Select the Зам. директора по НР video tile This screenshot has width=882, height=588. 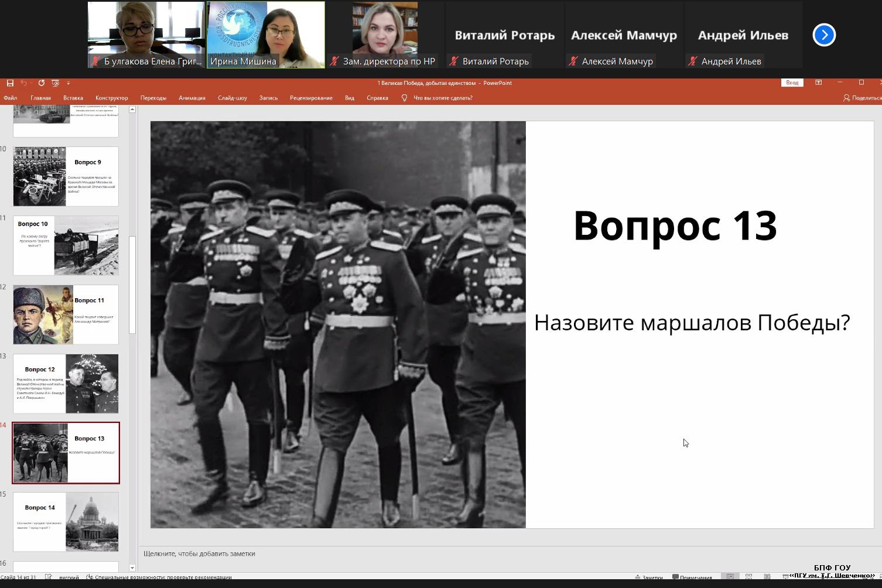click(x=385, y=35)
